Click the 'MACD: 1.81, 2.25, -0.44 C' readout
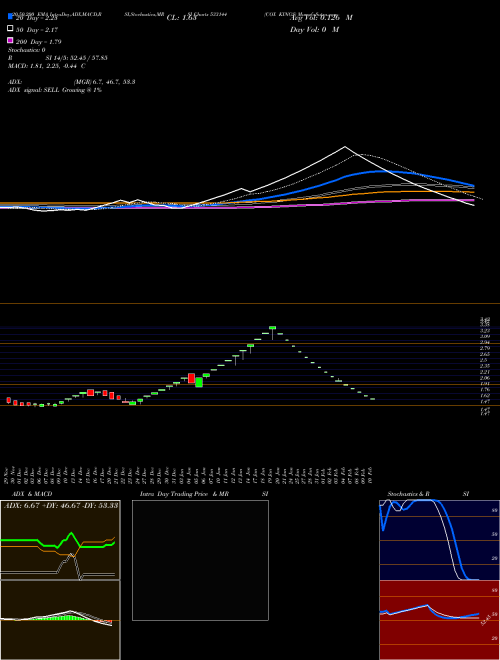Viewport: 500px width, 660px height. tap(47, 66)
